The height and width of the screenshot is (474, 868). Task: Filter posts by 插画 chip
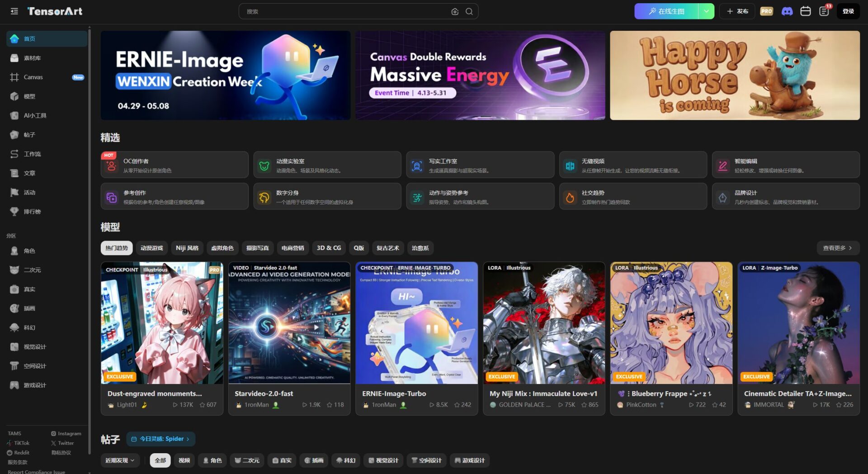(x=314, y=460)
